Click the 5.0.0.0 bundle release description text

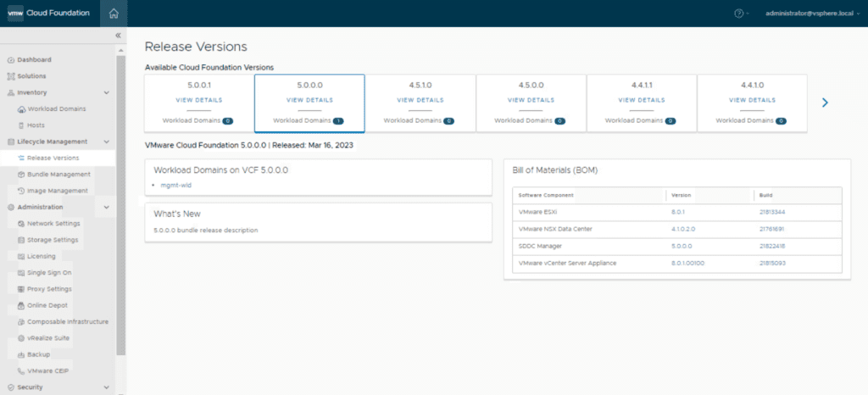coord(205,231)
